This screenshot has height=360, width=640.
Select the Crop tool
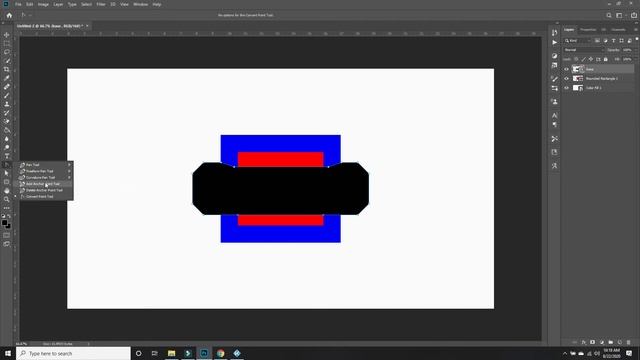coord(7,69)
